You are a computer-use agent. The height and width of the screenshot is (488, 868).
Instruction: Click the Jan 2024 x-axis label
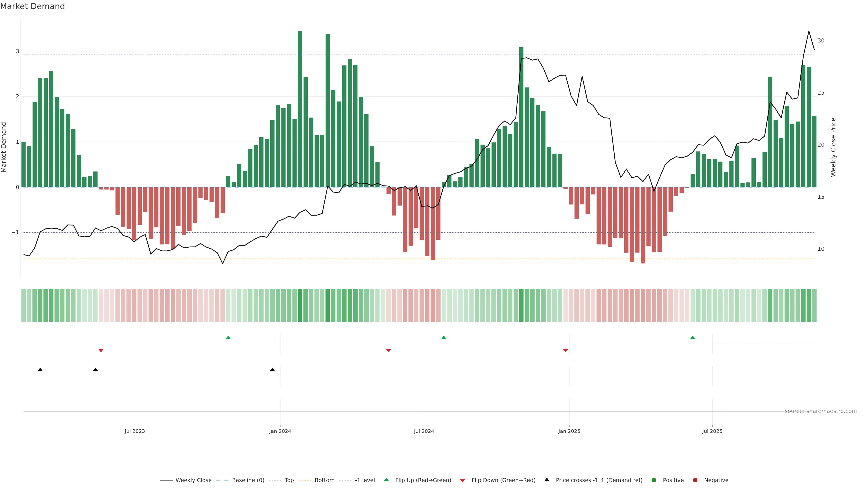280,431
